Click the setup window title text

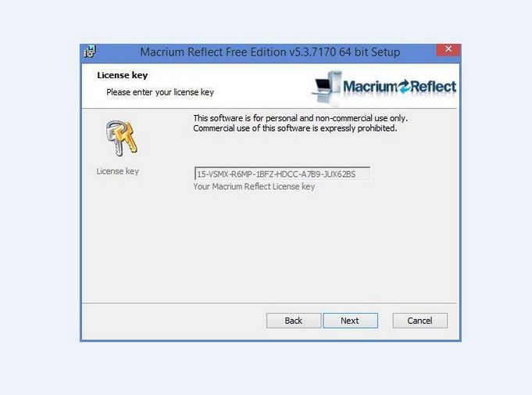click(270, 52)
